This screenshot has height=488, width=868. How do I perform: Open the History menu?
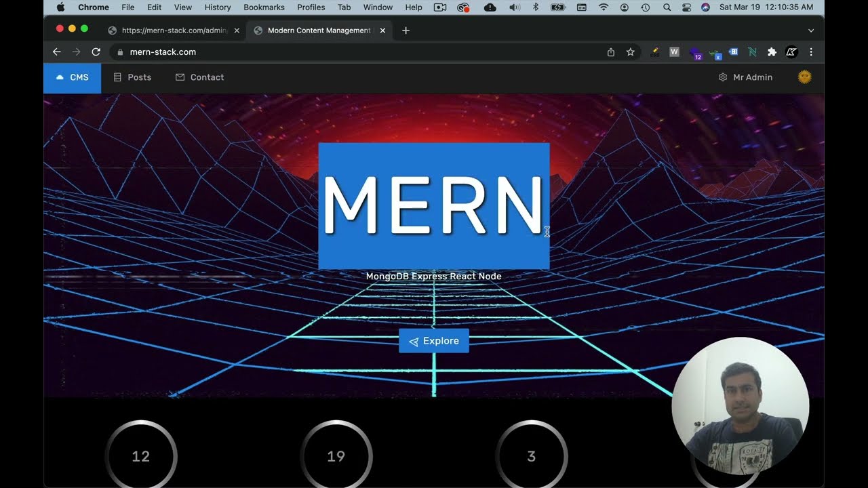(218, 7)
